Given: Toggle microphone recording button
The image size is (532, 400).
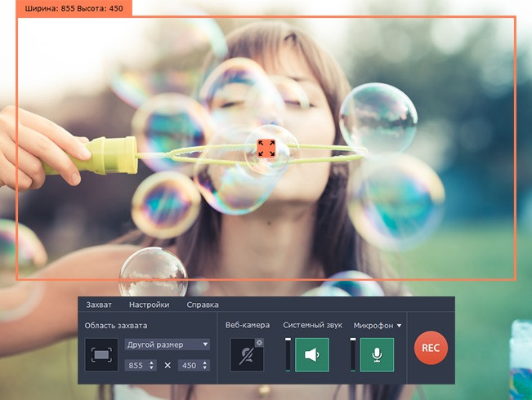Looking at the screenshot, I should (377, 354).
